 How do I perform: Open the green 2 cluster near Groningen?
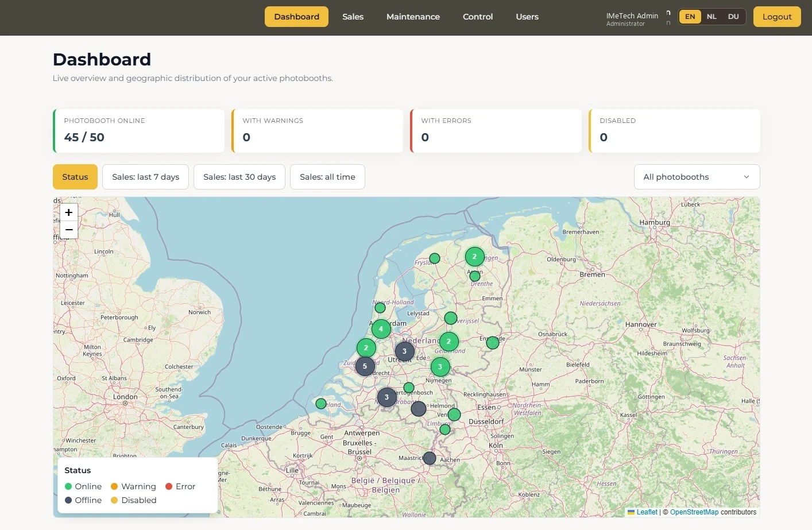click(x=474, y=257)
